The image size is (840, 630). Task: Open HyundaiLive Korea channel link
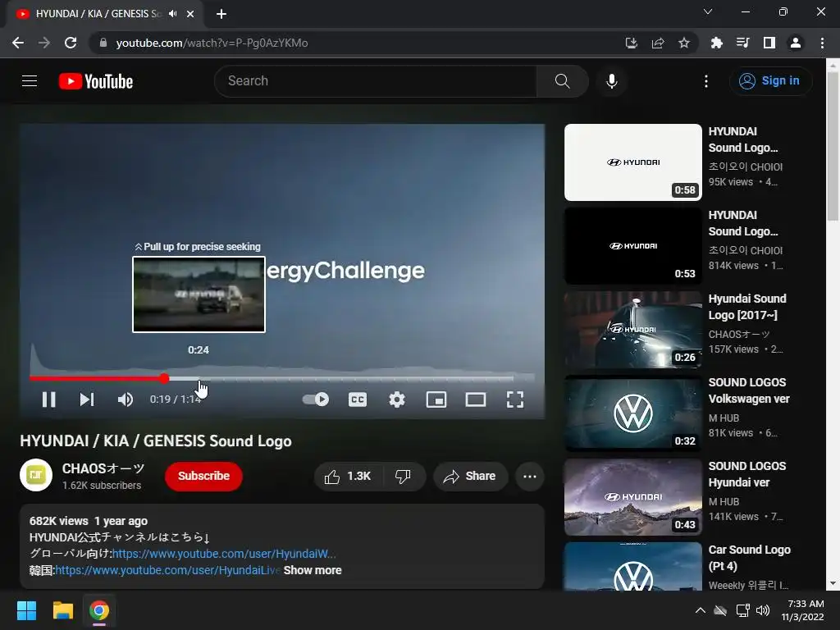(x=167, y=571)
